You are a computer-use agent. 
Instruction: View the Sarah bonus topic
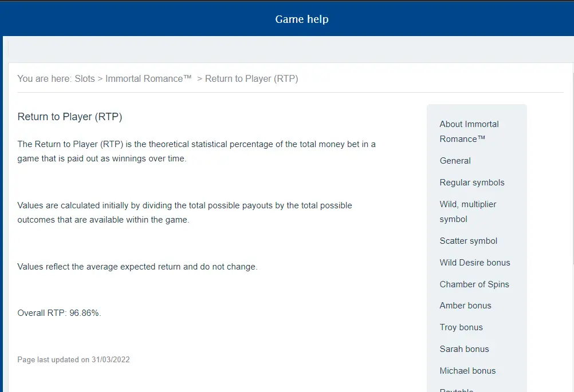464,349
